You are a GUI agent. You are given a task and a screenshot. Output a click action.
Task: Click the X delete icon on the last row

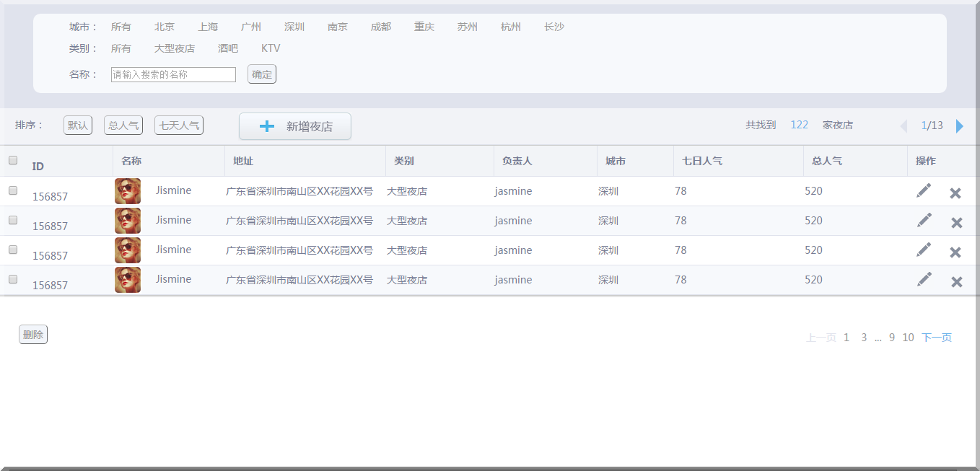tap(955, 281)
